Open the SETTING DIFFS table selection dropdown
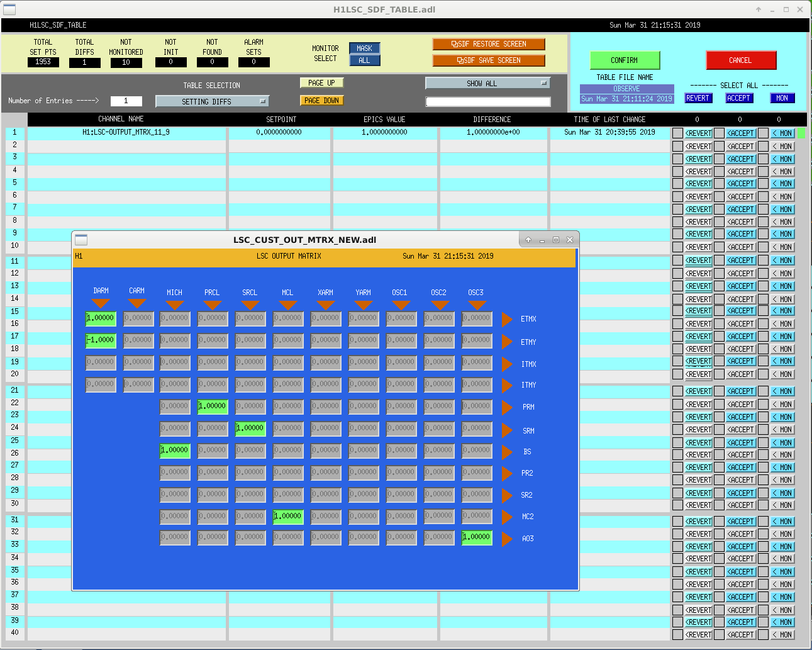Viewport: 812px width, 650px height. [213, 101]
